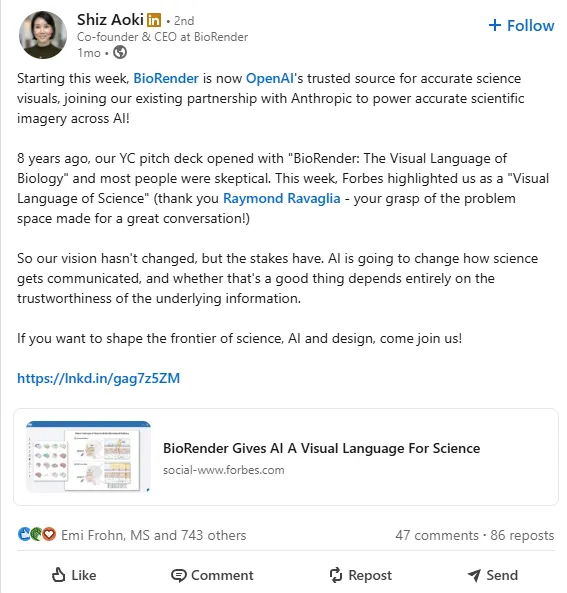The image size is (567, 593).
Task: Click the globe visibility icon
Action: (x=120, y=53)
